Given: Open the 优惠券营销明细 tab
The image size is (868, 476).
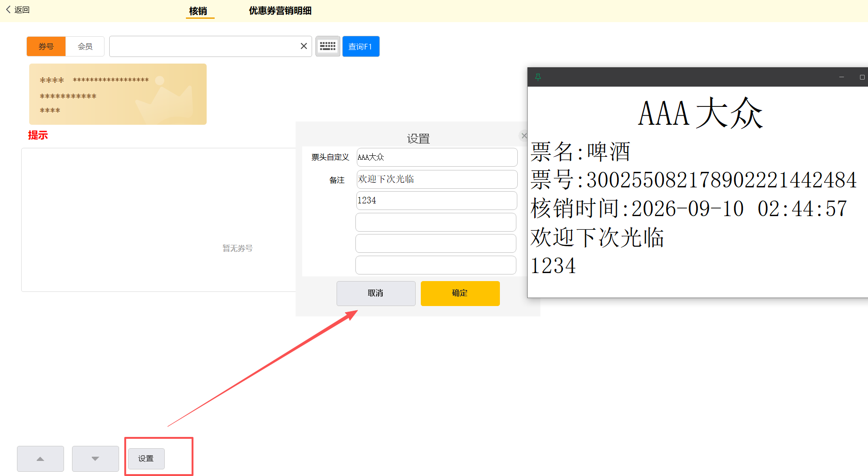Looking at the screenshot, I should pyautogui.click(x=280, y=10).
